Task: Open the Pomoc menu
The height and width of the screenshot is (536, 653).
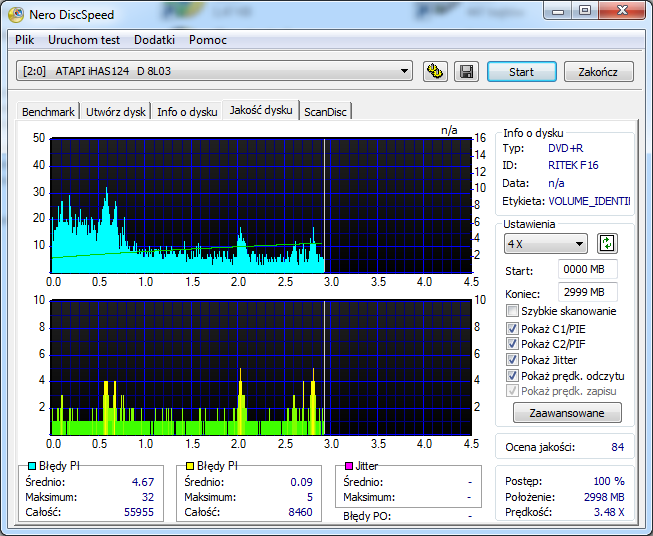Action: click(208, 40)
